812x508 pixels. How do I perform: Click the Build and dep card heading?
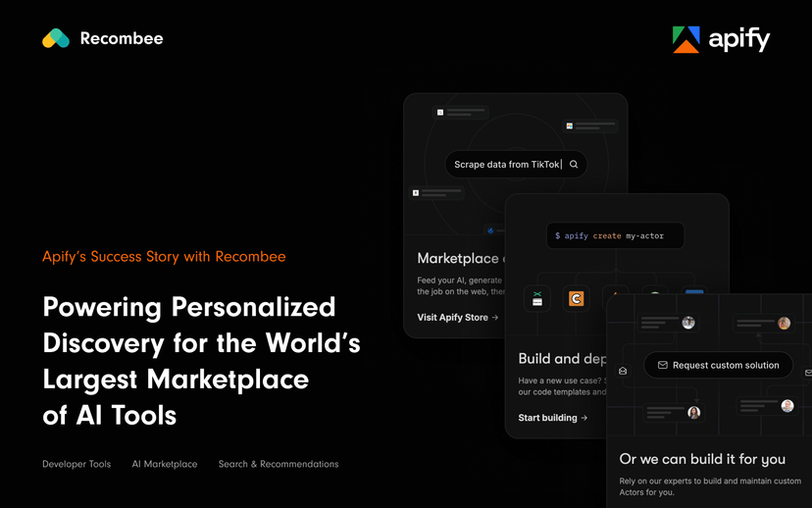[x=562, y=358]
